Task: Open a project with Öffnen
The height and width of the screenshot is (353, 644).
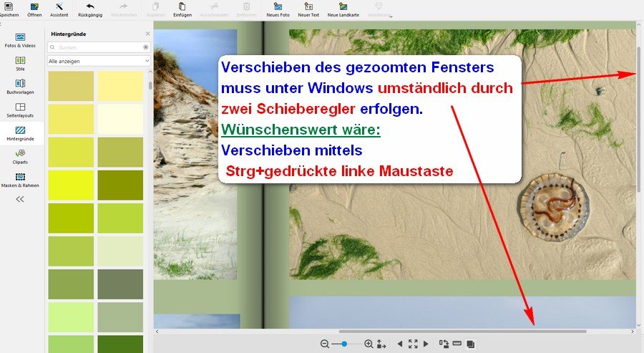Action: [x=34, y=6]
